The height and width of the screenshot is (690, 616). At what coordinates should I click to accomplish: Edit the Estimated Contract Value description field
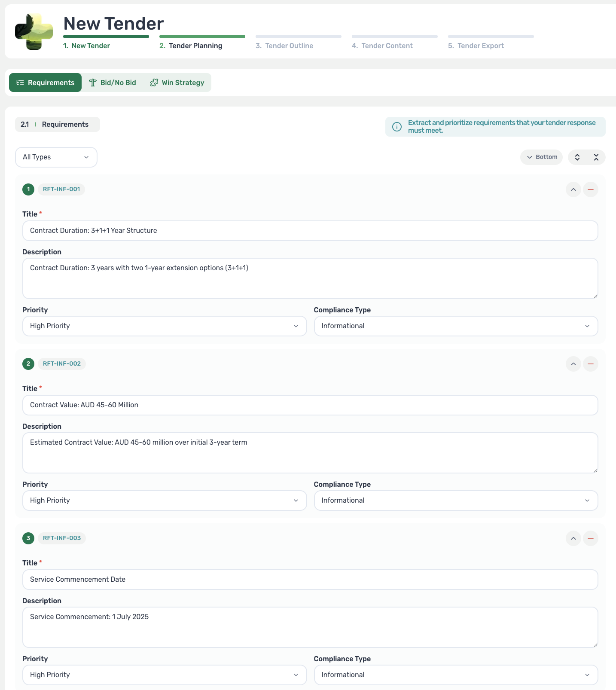tap(310, 453)
